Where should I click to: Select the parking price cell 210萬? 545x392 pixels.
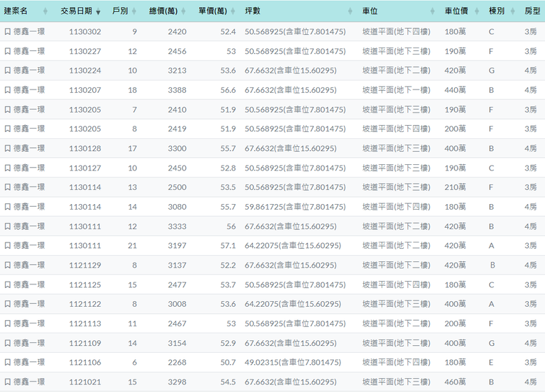455,187
